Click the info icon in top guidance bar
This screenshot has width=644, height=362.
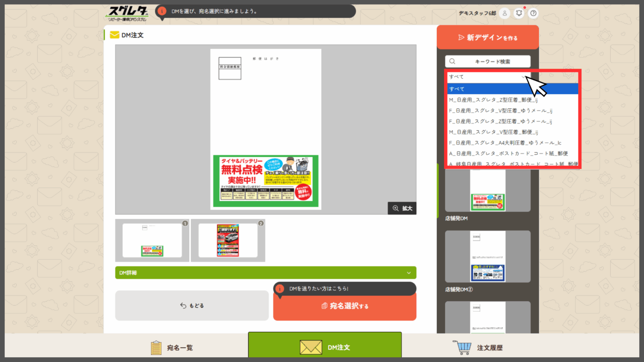click(162, 11)
